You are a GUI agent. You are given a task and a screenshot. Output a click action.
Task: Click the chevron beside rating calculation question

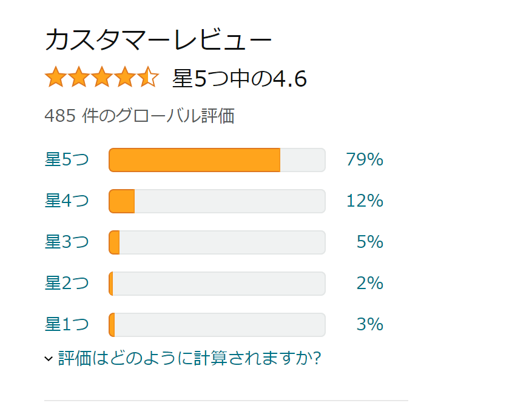tap(49, 359)
